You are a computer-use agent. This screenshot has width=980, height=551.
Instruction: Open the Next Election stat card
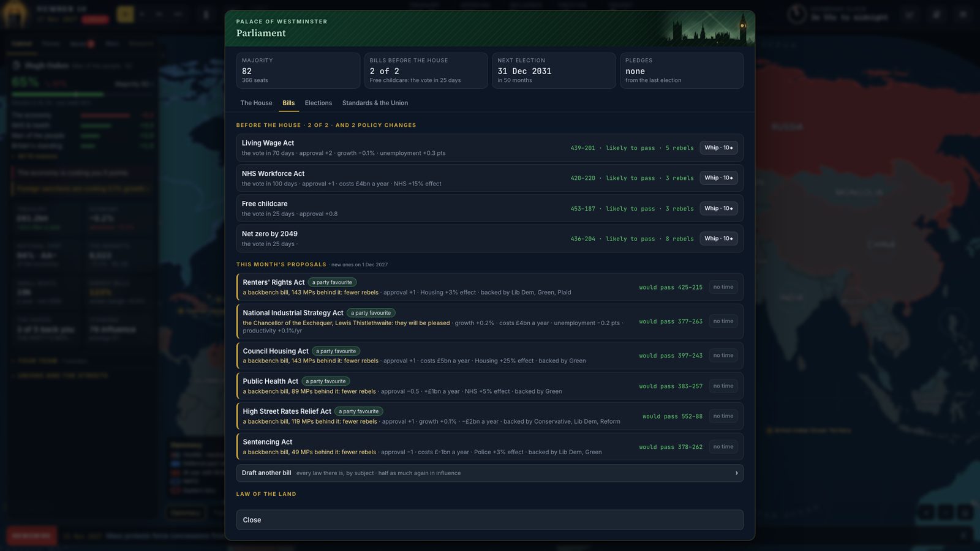click(554, 70)
